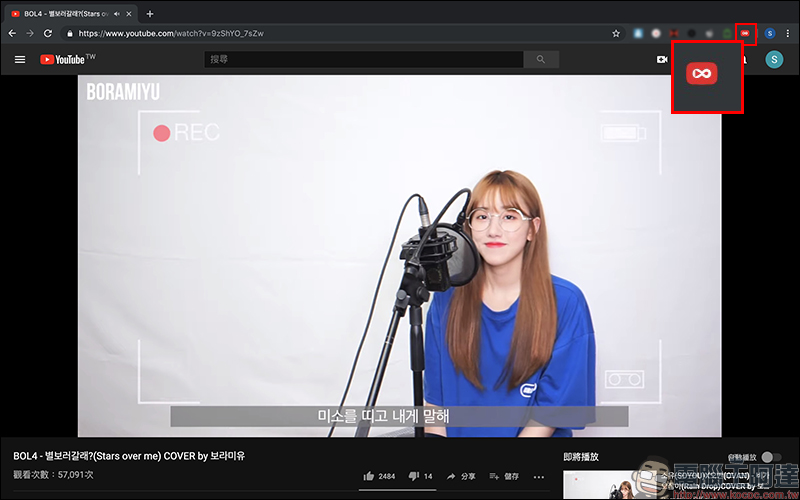Save the video via 儲存

[x=504, y=476]
